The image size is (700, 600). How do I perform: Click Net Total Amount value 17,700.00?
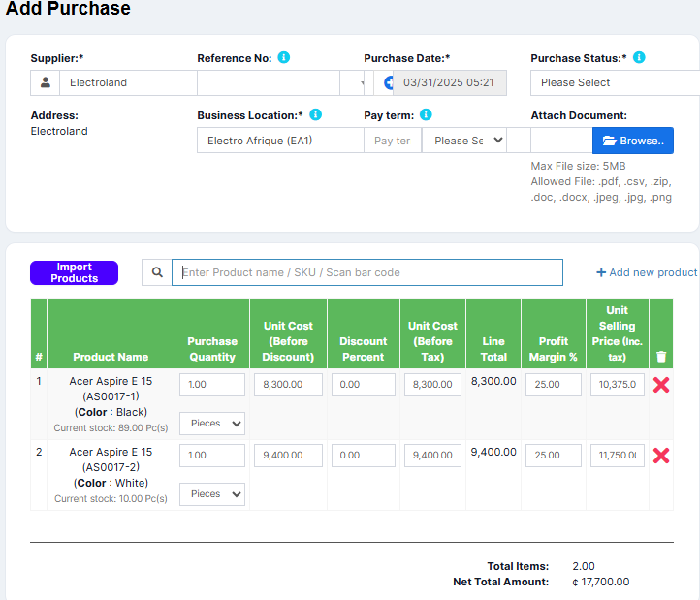(x=601, y=582)
